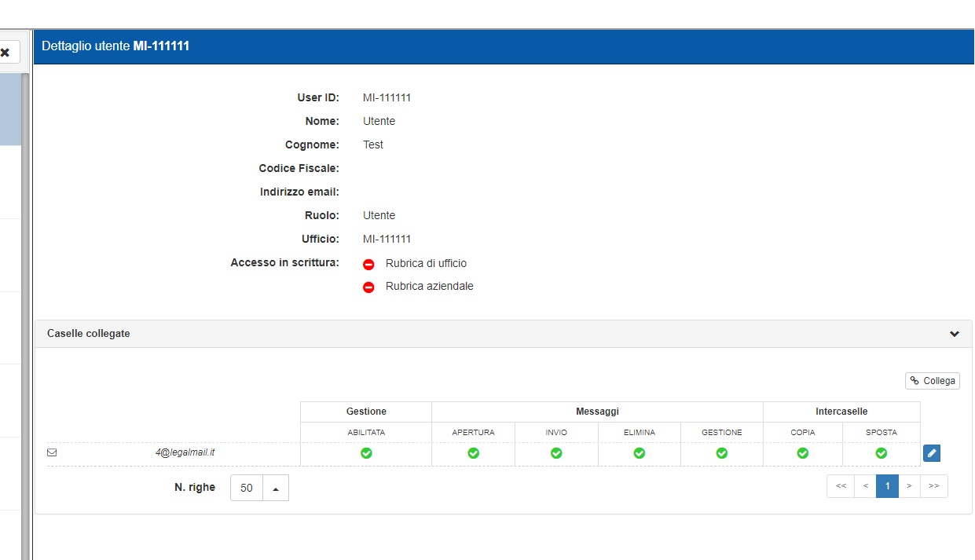Click the green check under Messaggi GESTIONE
Viewport: 975px width, 560px height.
click(722, 453)
